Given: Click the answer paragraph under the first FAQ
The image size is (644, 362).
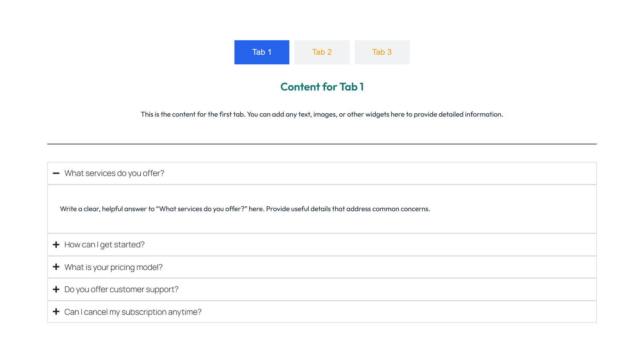Looking at the screenshot, I should coord(245,209).
